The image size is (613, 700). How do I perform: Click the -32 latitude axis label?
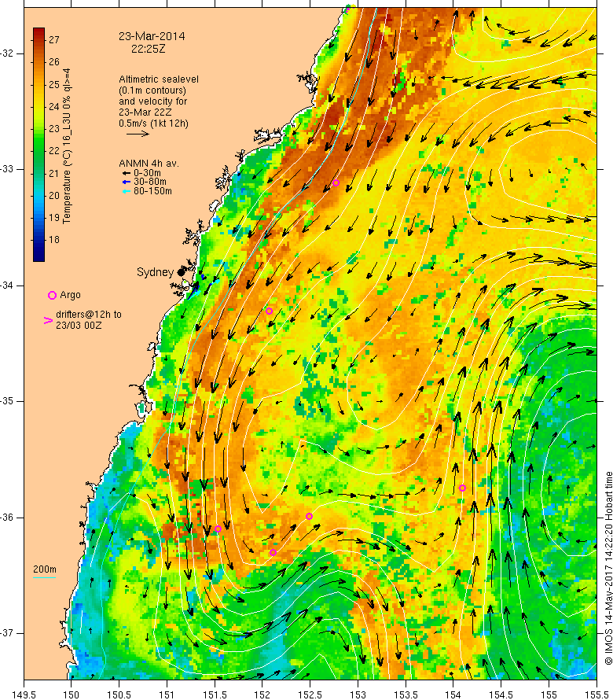7,53
